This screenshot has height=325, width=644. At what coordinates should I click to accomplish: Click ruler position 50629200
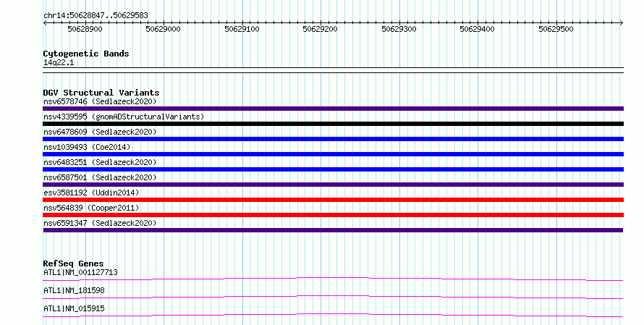pos(321,29)
